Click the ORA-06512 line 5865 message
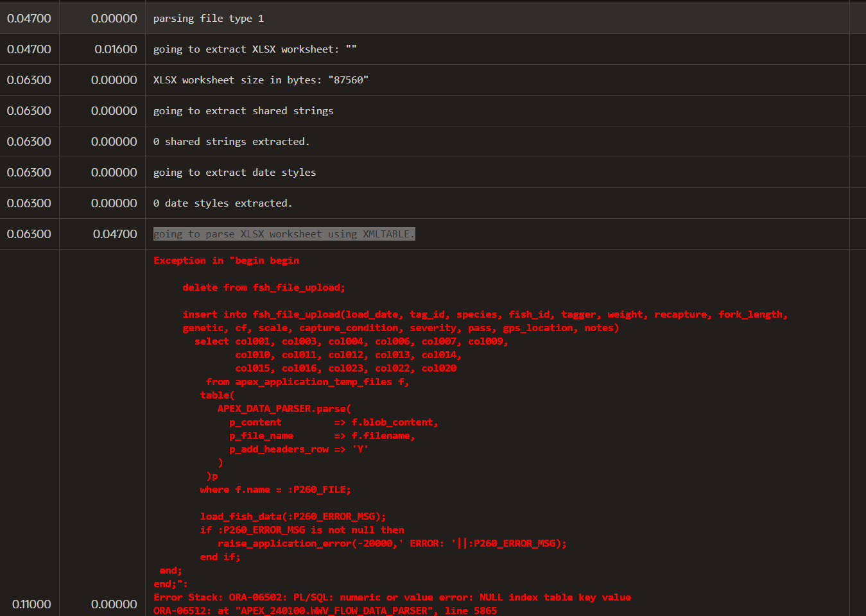 [x=325, y=611]
